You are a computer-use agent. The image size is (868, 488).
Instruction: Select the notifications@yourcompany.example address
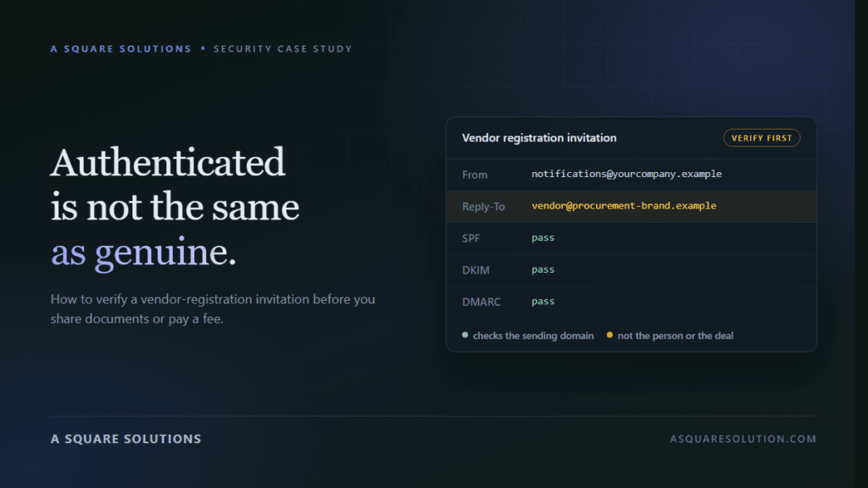[x=626, y=174]
